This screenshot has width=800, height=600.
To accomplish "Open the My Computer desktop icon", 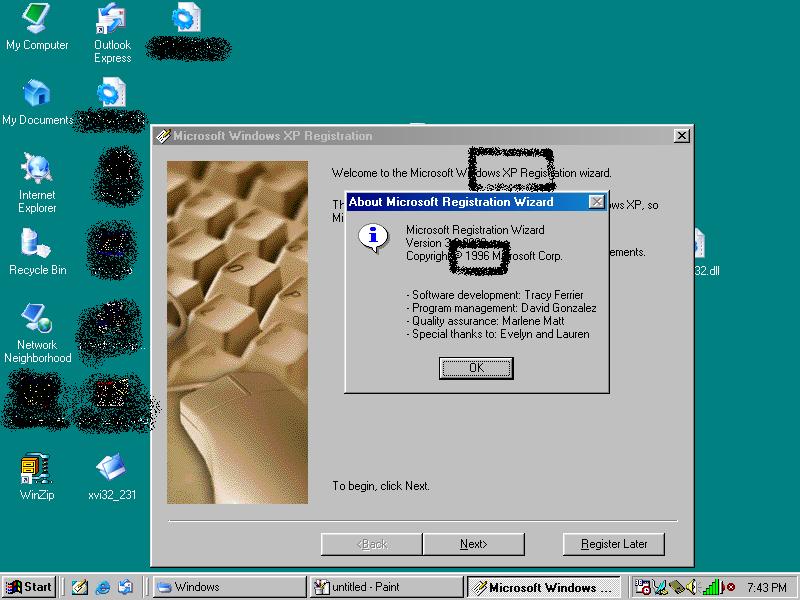I will (37, 27).
